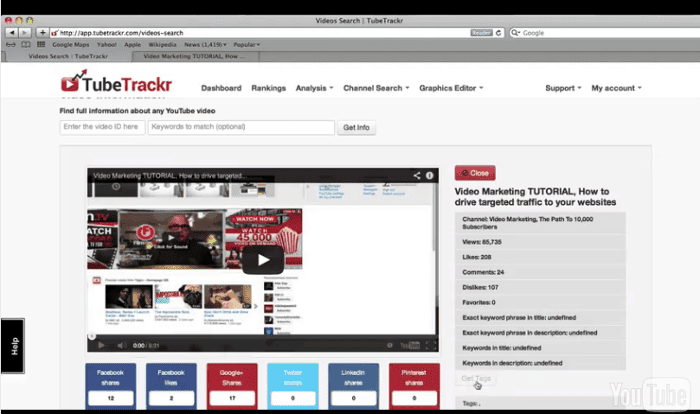
Task: Click the Get Tags button
Action: (476, 378)
